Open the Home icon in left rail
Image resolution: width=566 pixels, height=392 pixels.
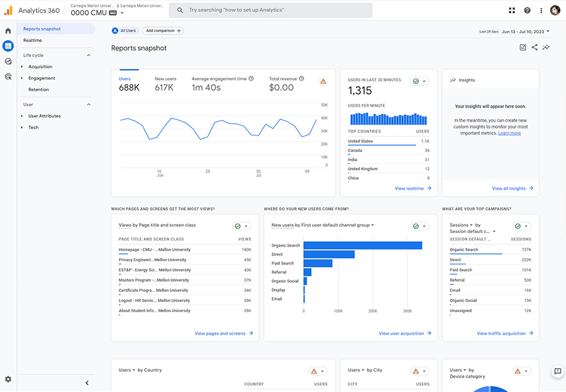[8, 31]
